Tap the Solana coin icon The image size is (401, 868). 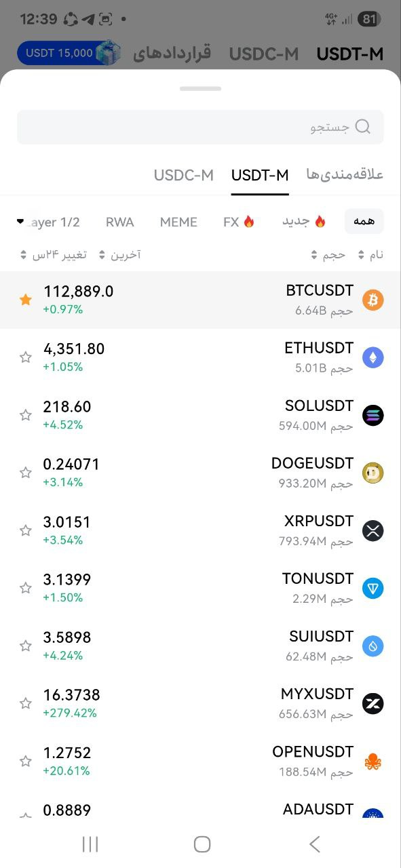(x=373, y=415)
